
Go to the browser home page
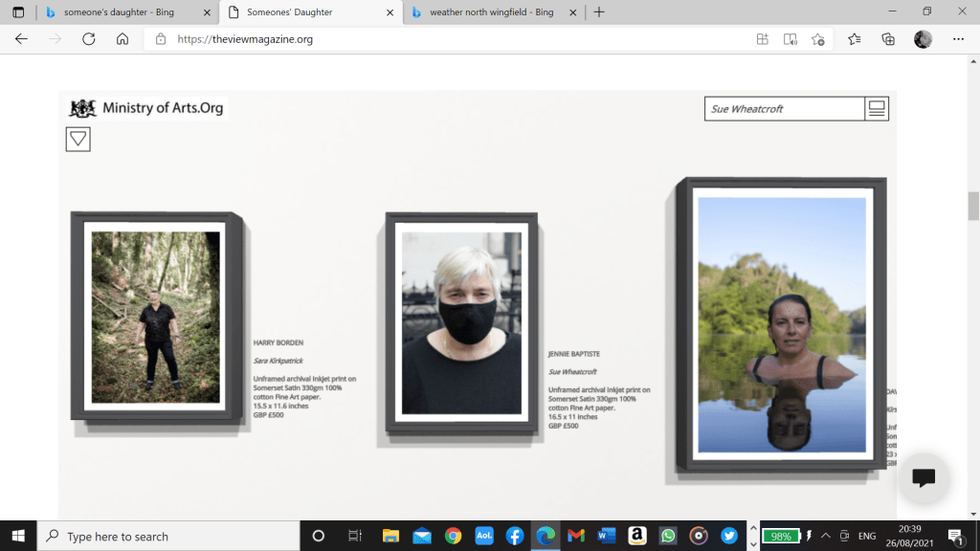122,39
